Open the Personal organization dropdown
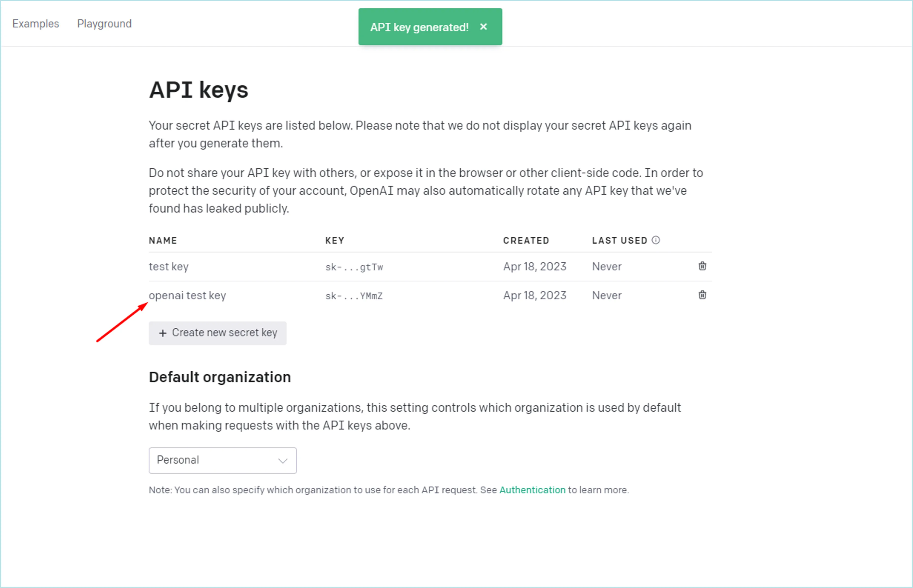The width and height of the screenshot is (913, 588). (222, 460)
